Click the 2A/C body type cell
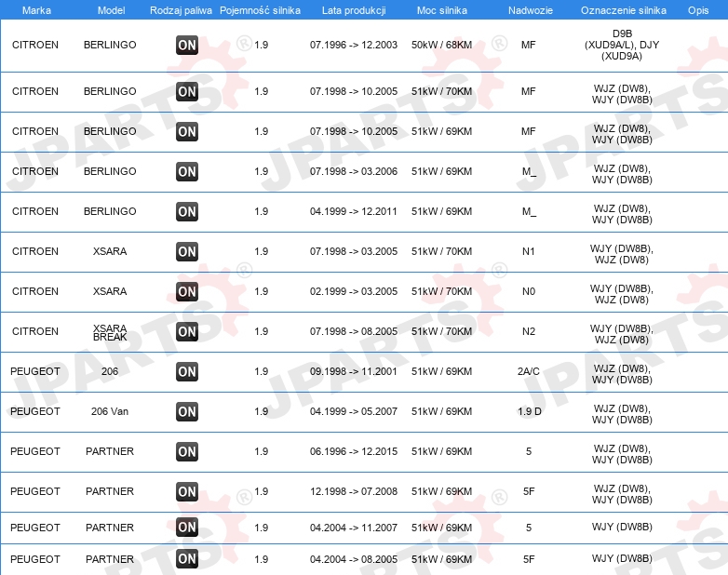The width and height of the screenshot is (728, 575). [529, 371]
